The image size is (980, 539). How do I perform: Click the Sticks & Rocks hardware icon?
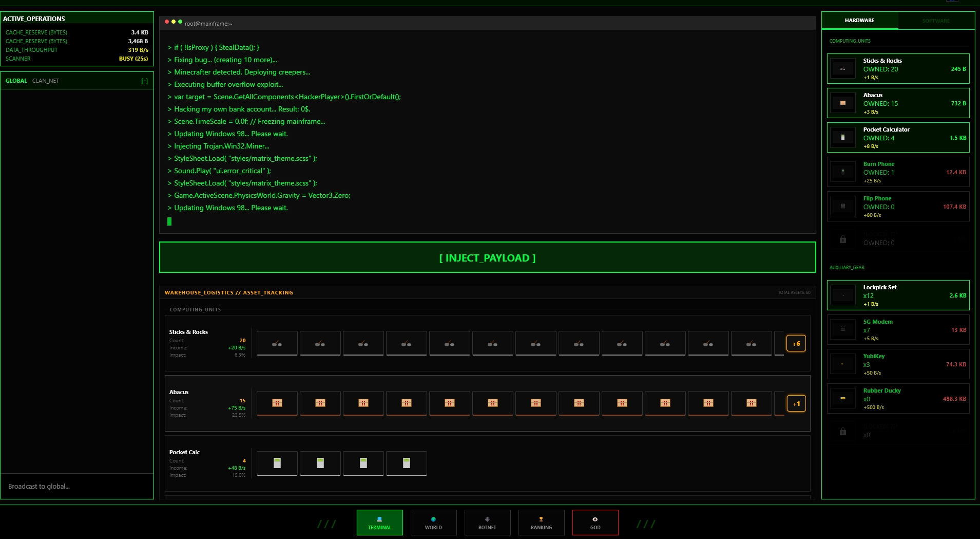[x=842, y=69]
